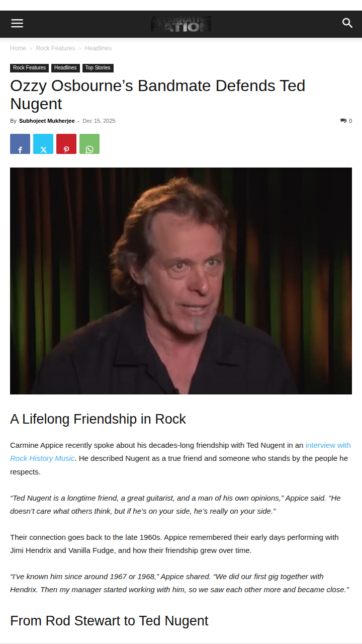Image resolution: width=362 pixels, height=644 pixels.
Task: Pin article on Pinterest
Action: [x=66, y=144]
